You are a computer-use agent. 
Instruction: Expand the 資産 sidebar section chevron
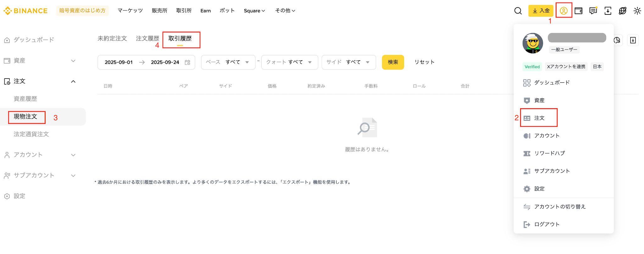tap(73, 61)
